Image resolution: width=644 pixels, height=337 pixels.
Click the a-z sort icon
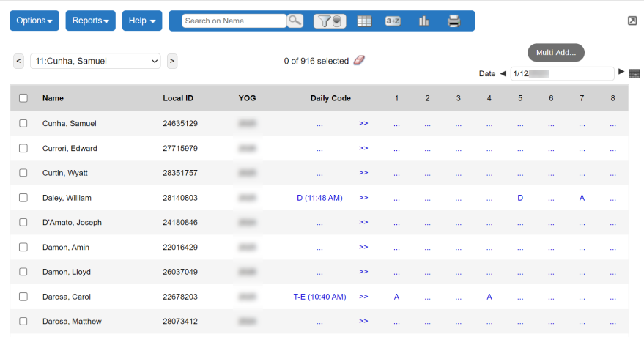(x=393, y=21)
